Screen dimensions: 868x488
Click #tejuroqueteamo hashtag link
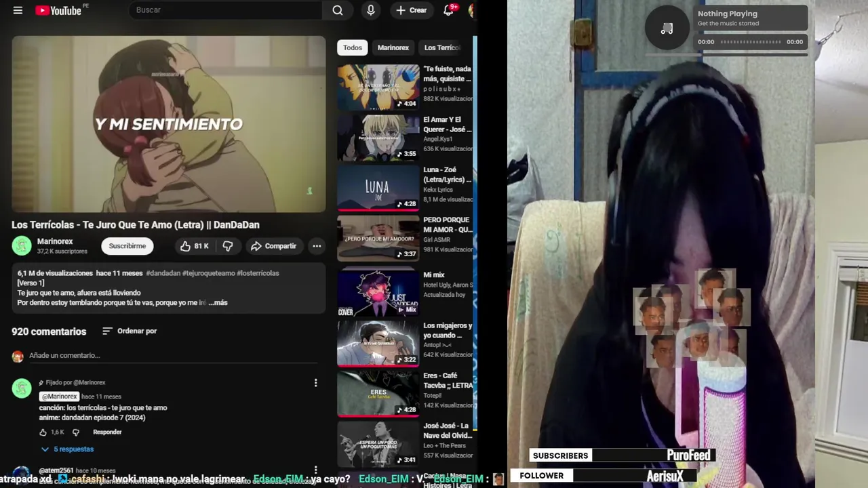pos(209,273)
